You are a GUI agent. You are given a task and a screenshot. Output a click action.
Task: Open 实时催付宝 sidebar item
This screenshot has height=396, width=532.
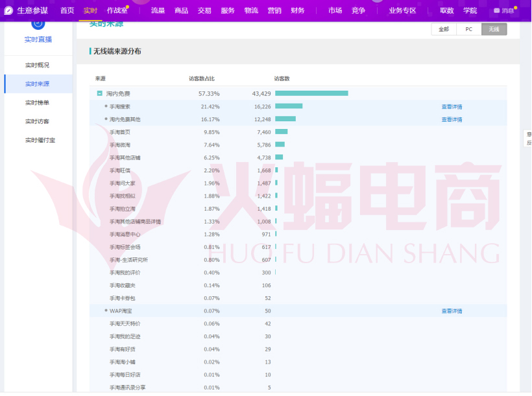pyautogui.click(x=38, y=140)
